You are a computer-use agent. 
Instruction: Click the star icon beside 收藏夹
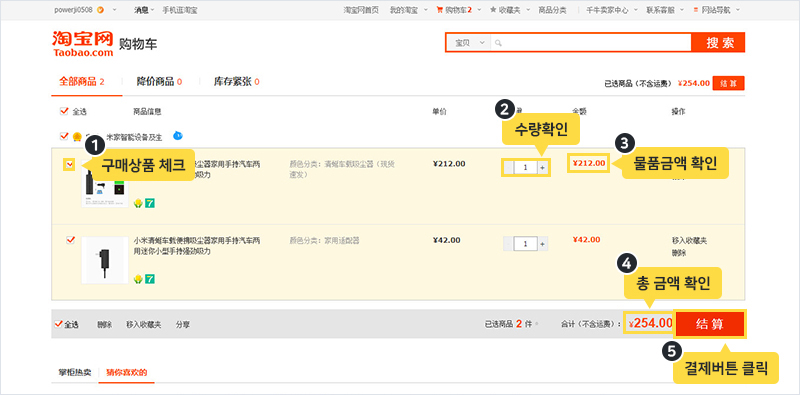493,10
